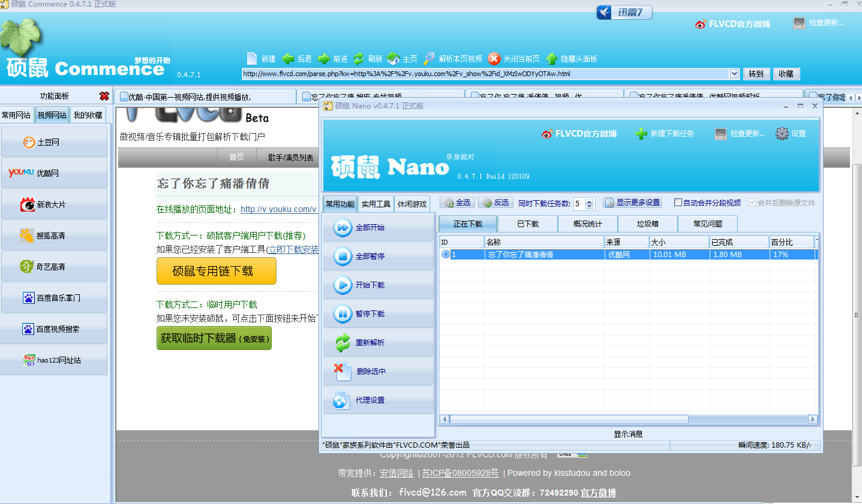Click 重新解析 in Nano window
862x504 pixels.
378,343
